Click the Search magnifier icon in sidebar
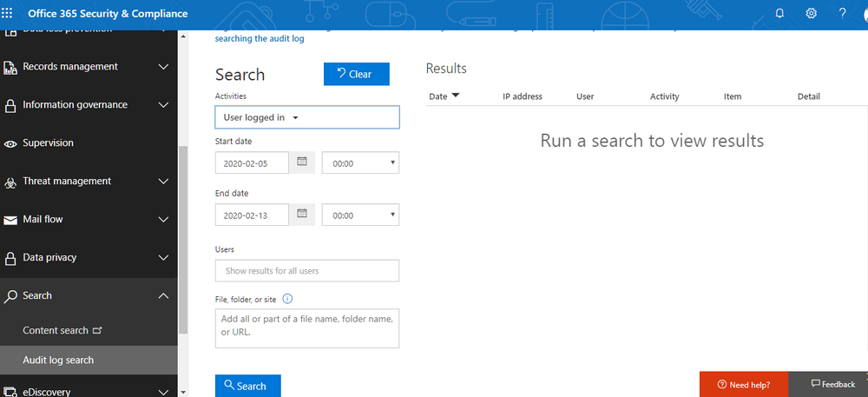The width and height of the screenshot is (868, 397). pyautogui.click(x=10, y=297)
